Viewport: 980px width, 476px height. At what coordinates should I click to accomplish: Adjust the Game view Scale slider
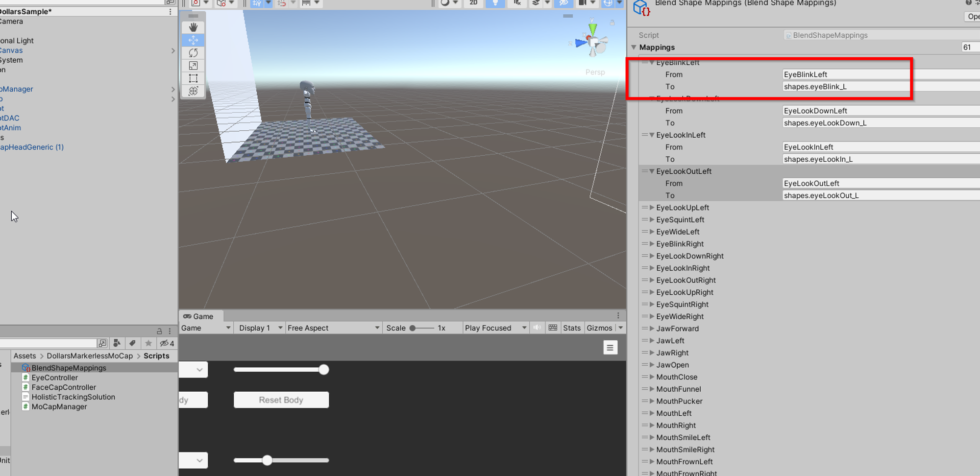(x=413, y=328)
